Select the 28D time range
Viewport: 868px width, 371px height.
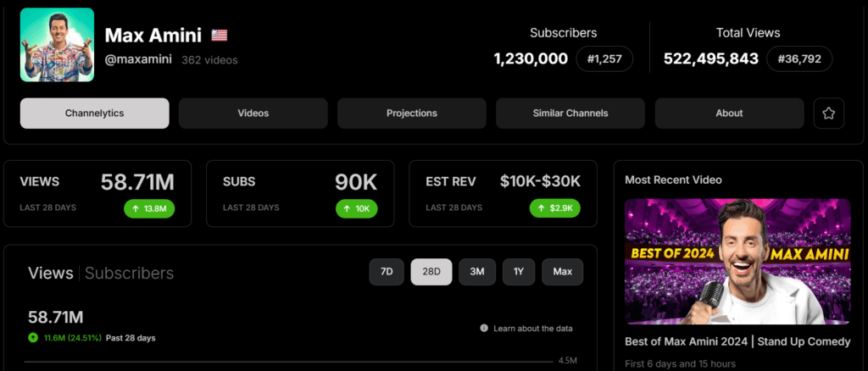[x=431, y=272]
